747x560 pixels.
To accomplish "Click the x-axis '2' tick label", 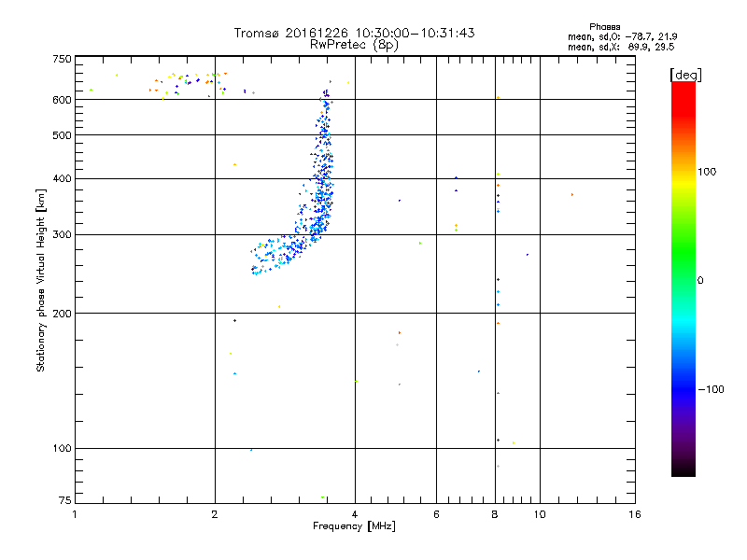I will click(215, 514).
